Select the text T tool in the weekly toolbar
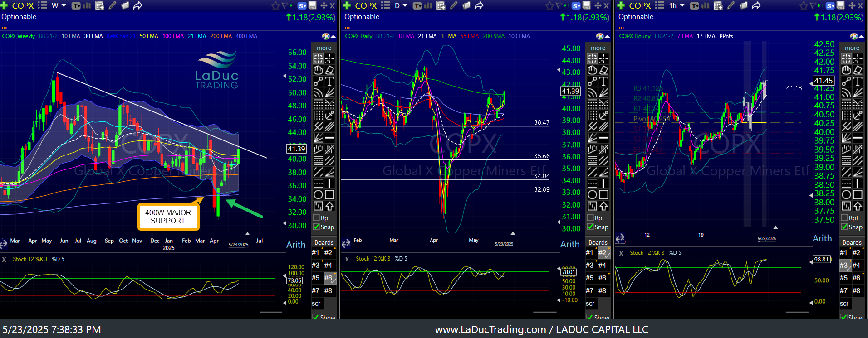The height and width of the screenshot is (338, 868). coord(330,82)
